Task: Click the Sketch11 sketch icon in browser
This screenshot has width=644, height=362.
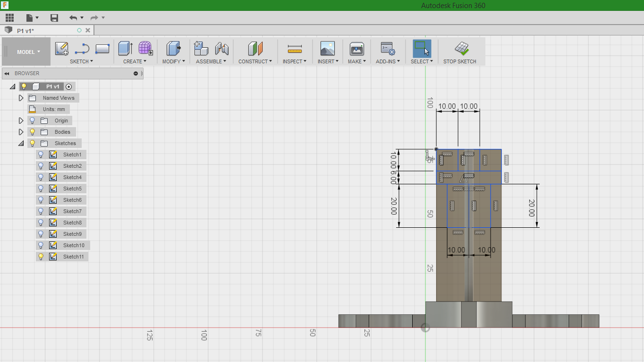Action: click(53, 257)
